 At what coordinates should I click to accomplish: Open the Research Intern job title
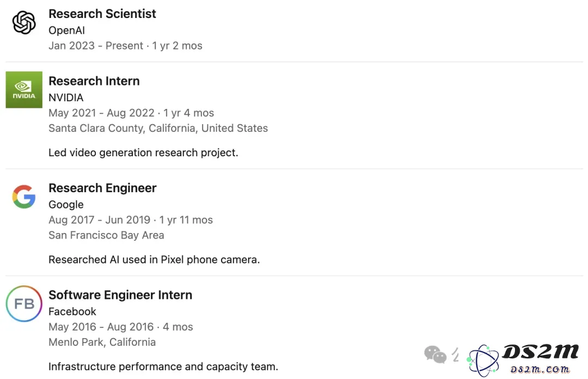94,81
